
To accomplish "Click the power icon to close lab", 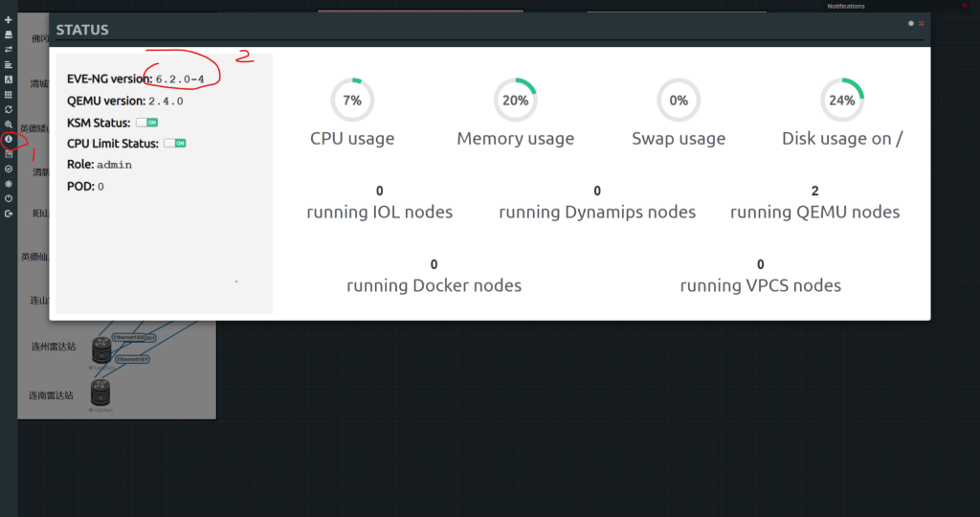I will [9, 198].
